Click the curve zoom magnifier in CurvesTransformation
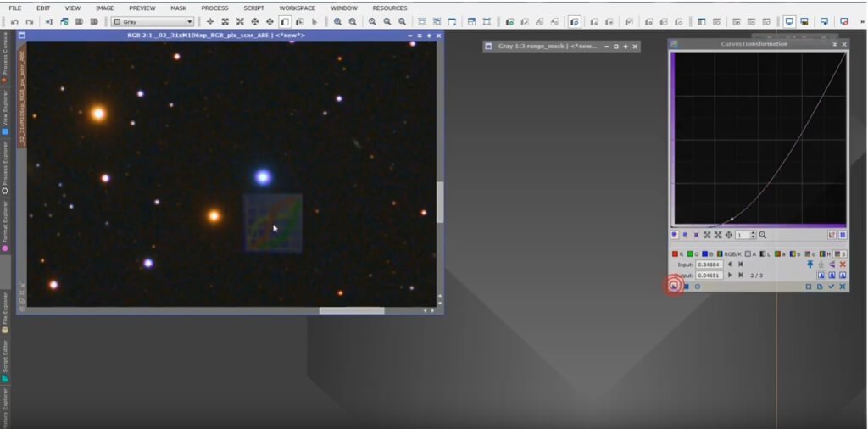Screen dimensions: 868x429 (763, 235)
